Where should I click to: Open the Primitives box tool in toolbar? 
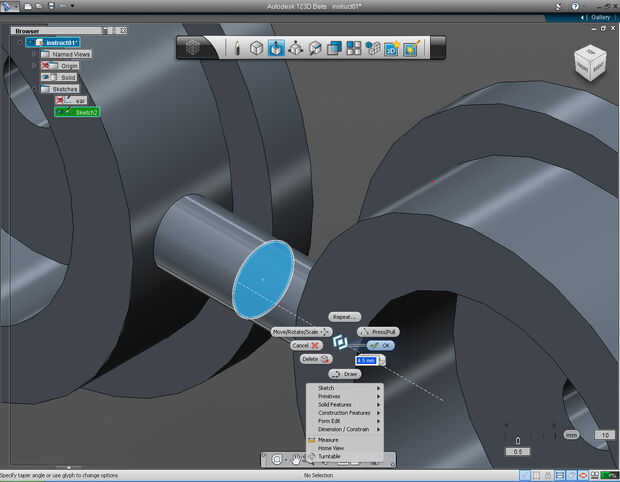[x=256, y=48]
